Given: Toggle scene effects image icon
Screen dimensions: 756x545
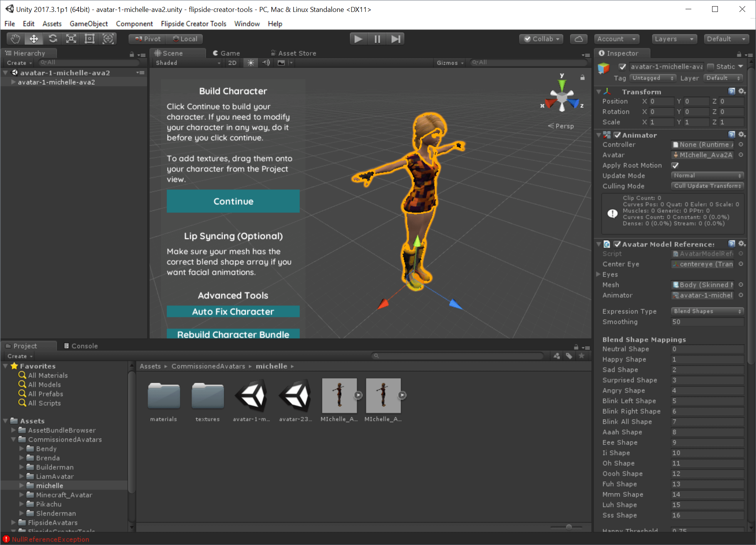Looking at the screenshot, I should 282,63.
